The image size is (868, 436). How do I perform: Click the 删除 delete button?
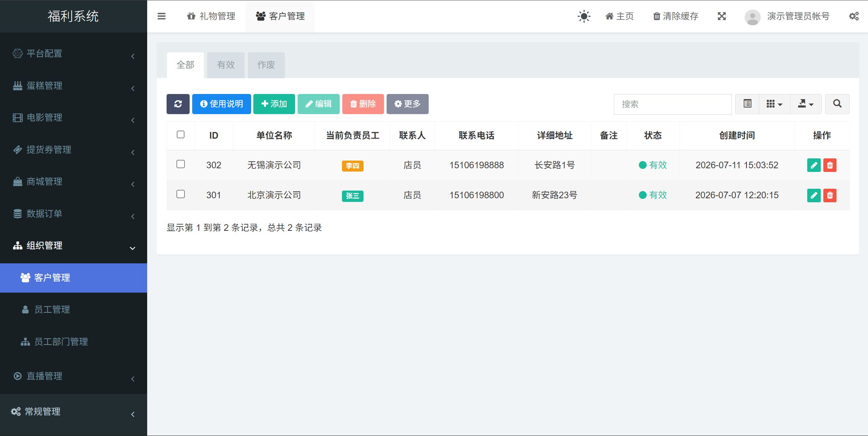[x=363, y=104]
